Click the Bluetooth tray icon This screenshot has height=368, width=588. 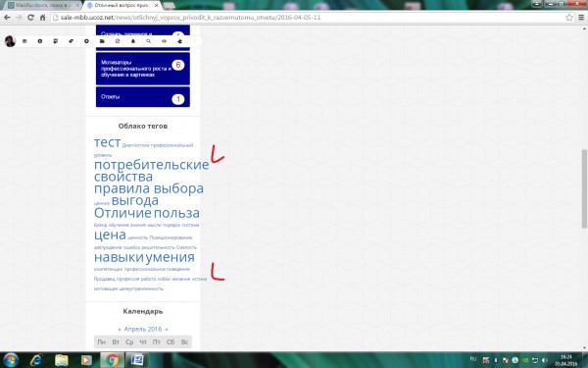(495, 360)
